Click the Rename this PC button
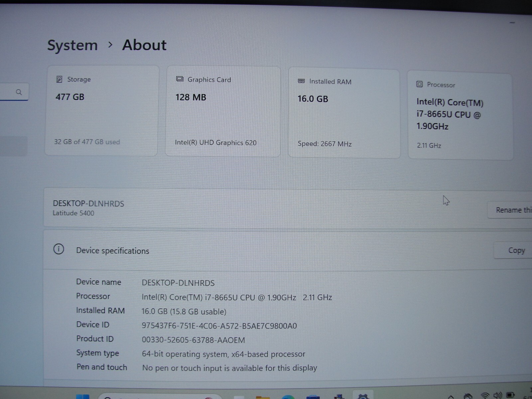532x399 pixels. (x=510, y=210)
